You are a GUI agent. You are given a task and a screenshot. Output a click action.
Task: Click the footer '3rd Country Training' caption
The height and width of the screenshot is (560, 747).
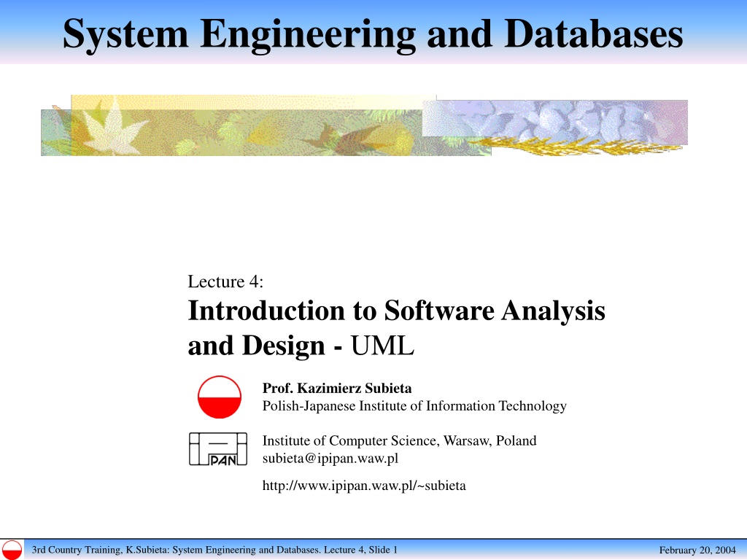click(x=214, y=550)
